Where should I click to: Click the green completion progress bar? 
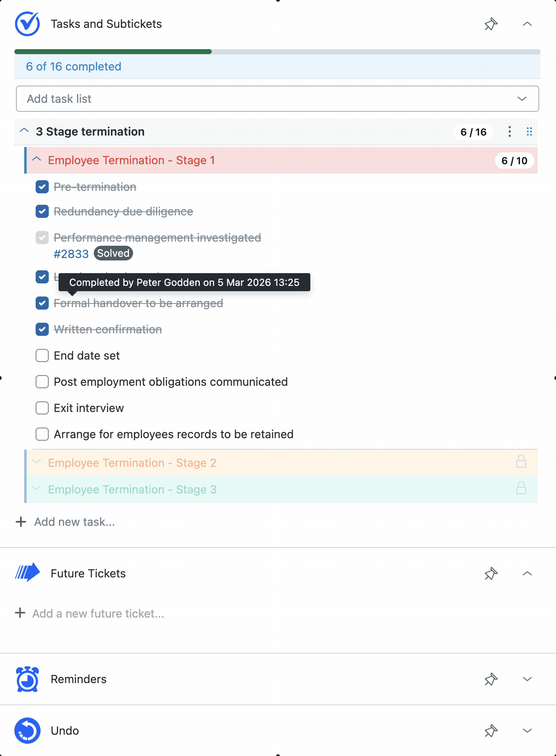pos(113,51)
